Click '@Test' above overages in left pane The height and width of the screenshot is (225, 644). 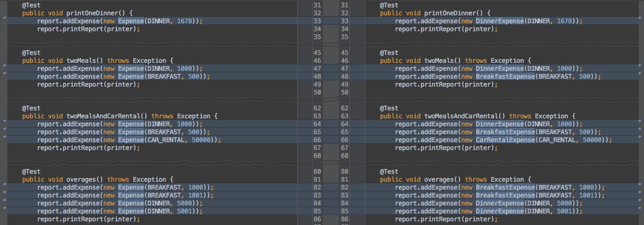[31, 171]
